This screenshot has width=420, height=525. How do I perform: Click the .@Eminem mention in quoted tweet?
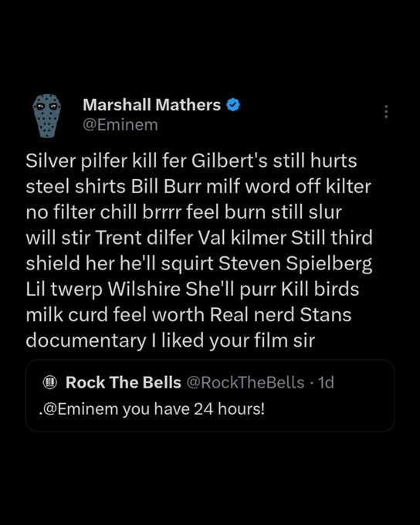[79, 409]
